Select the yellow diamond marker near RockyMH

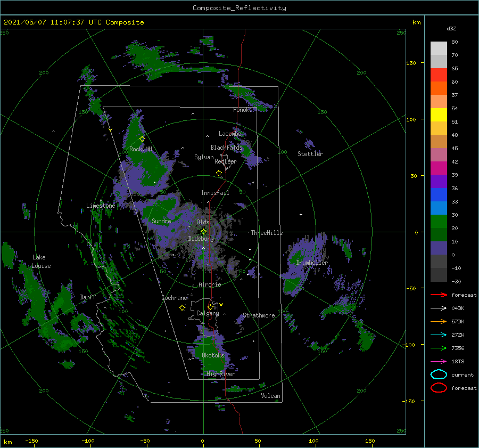coord(142,139)
